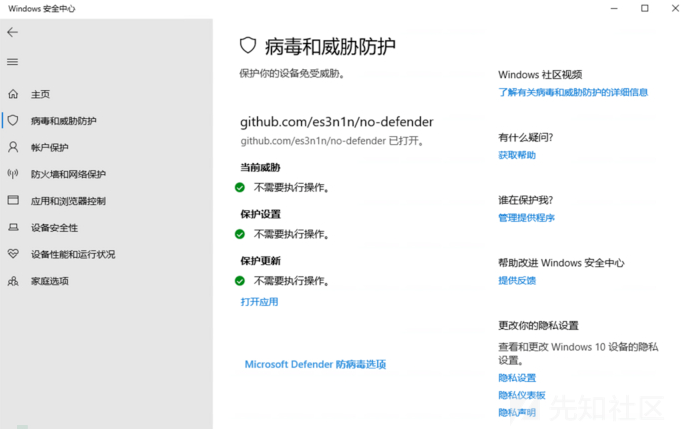Open 应用和浏览器控制 section

coord(68,201)
